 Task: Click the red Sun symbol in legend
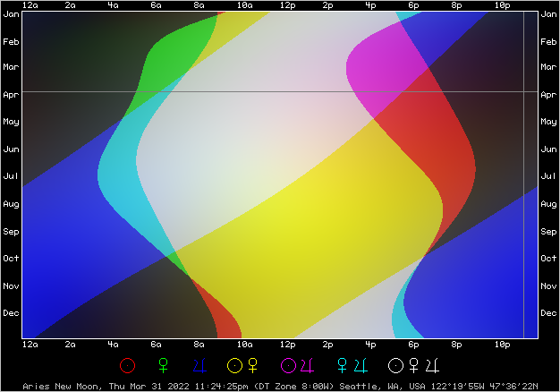(128, 365)
